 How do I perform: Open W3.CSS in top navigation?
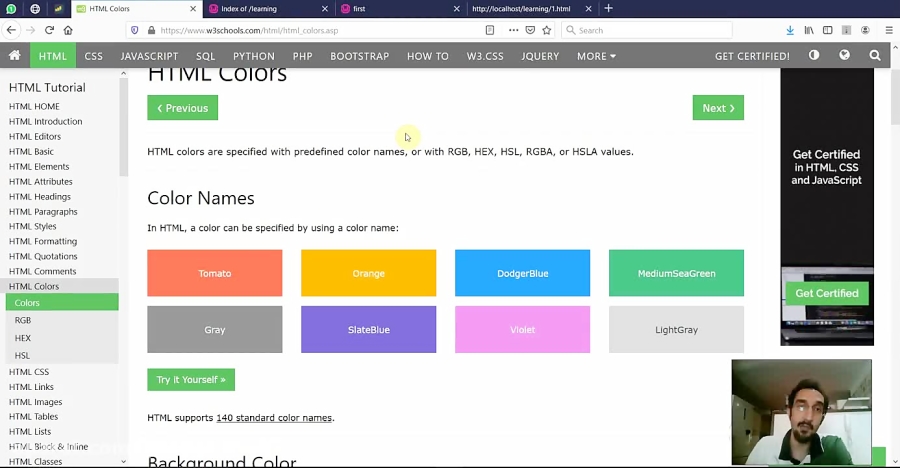coord(485,56)
